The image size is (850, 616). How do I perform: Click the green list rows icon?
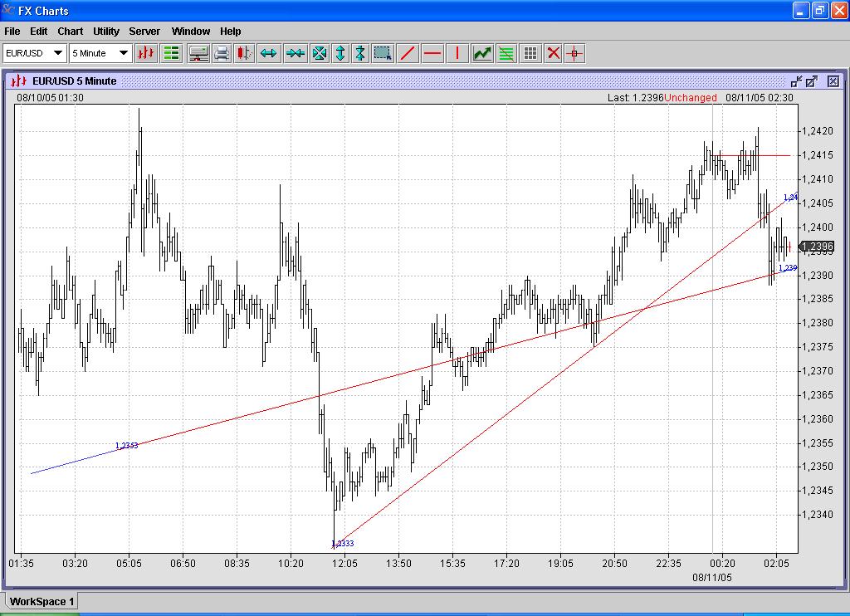click(x=172, y=53)
